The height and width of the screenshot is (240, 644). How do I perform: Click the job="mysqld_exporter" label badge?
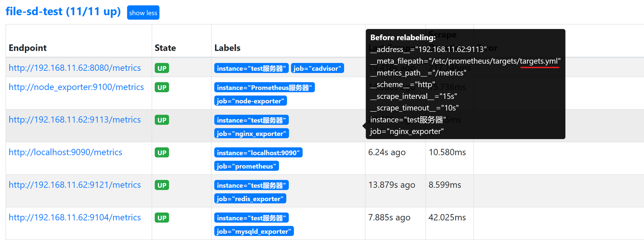(x=254, y=231)
